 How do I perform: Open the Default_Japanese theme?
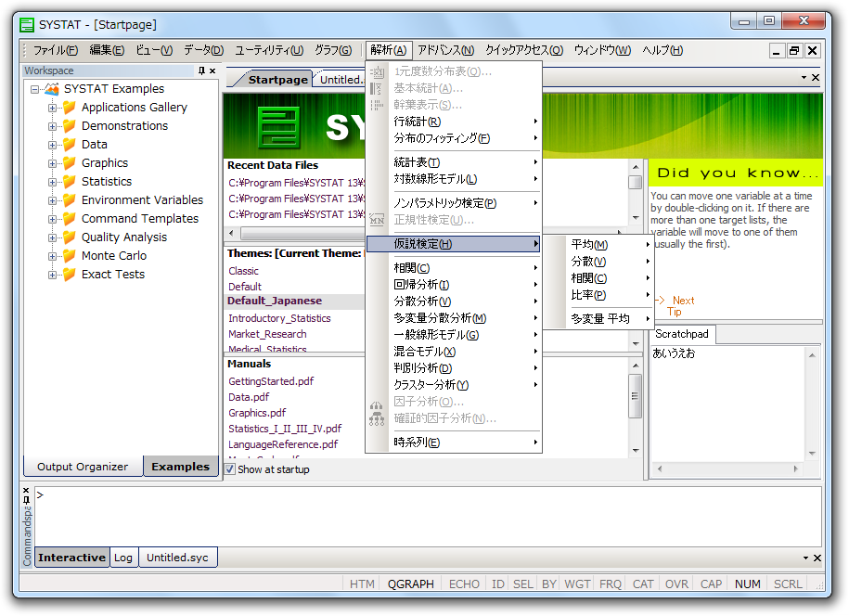pos(275,301)
